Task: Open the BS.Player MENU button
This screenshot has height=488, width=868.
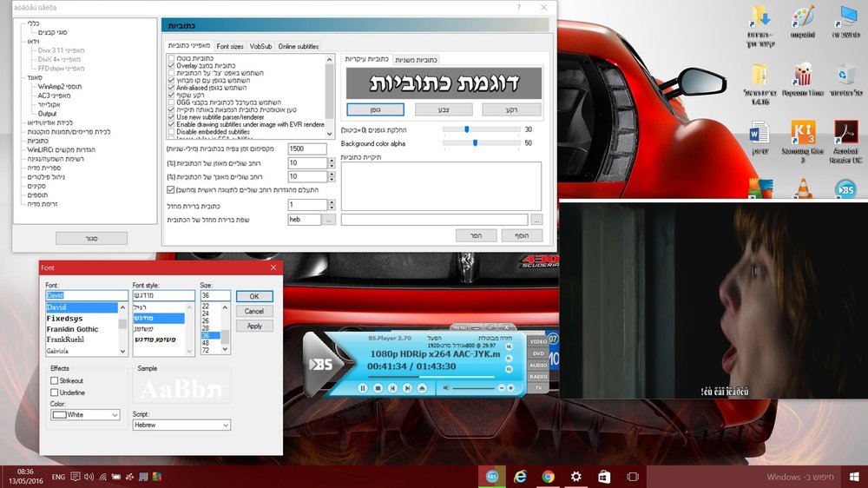Action: (x=460, y=327)
